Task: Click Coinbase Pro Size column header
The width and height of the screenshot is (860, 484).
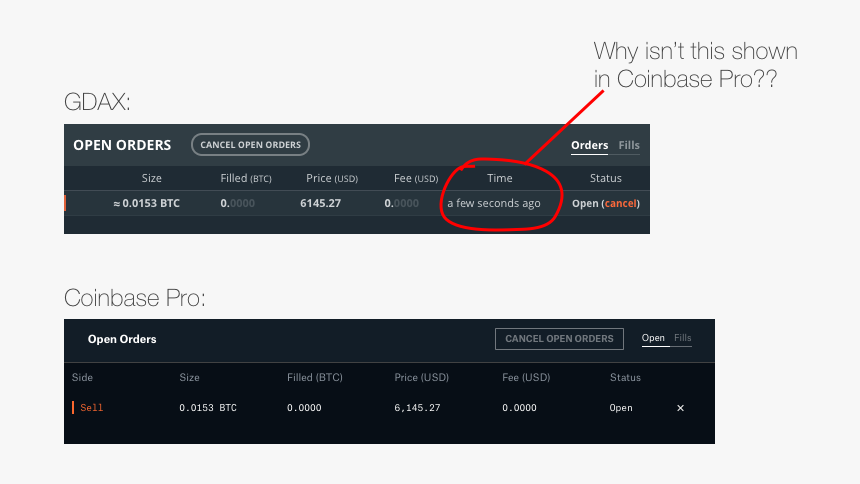Action: pos(189,378)
